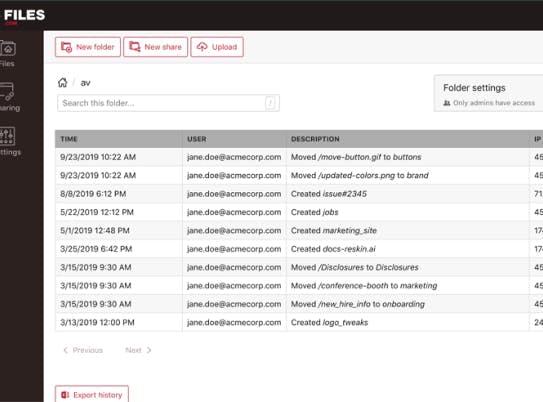Screen dimensions: 543x402
Task: Open the Files section in sidebar
Action: tap(8, 54)
